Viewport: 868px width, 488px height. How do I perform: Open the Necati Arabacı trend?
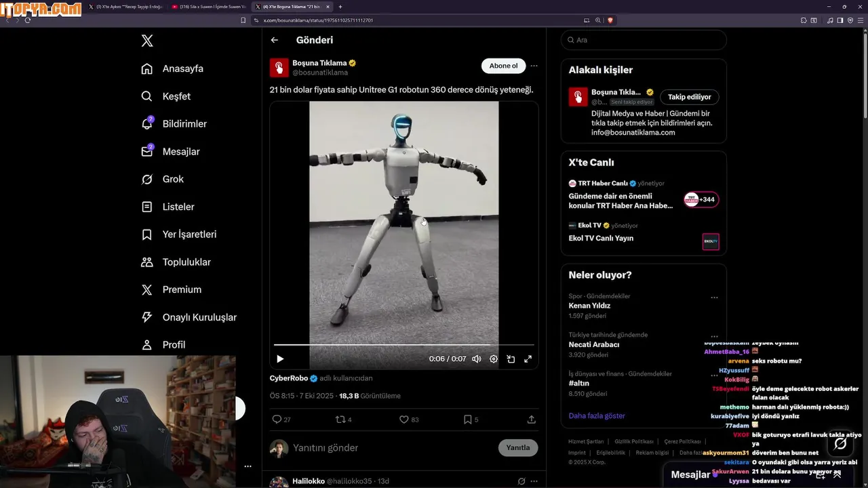[x=593, y=344]
